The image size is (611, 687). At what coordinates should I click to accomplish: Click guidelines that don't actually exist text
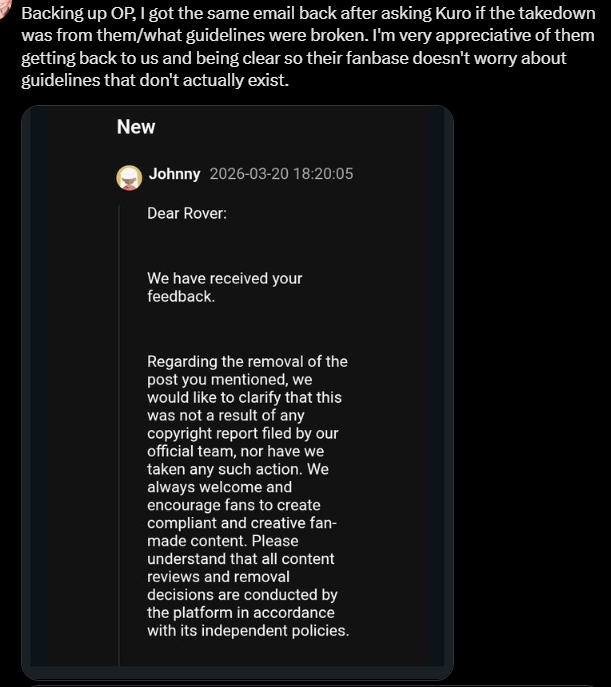click(155, 80)
